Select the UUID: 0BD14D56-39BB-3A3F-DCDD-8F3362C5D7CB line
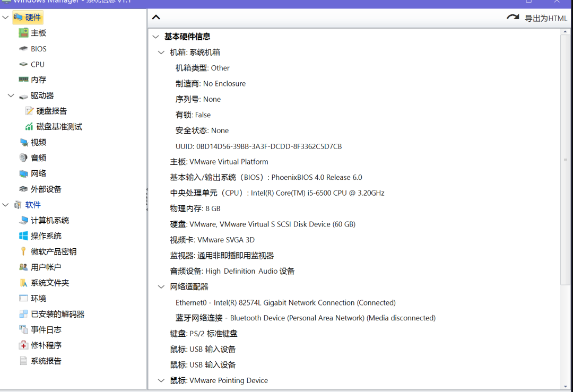Screen dimensions: 573x392 coord(259,146)
